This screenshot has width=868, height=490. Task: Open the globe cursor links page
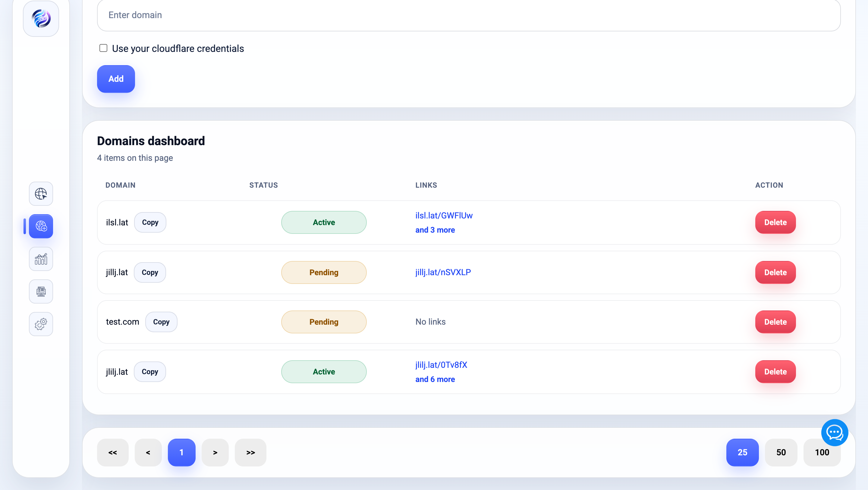pos(41,194)
